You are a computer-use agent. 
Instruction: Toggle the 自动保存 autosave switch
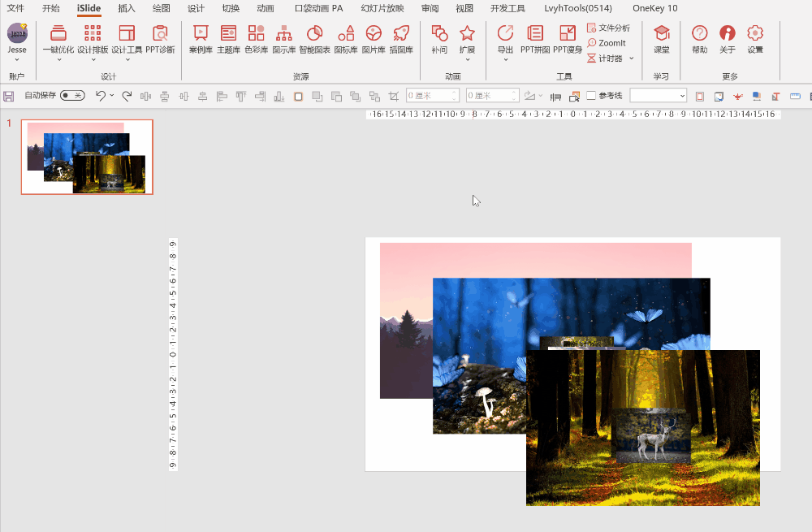pos(72,96)
